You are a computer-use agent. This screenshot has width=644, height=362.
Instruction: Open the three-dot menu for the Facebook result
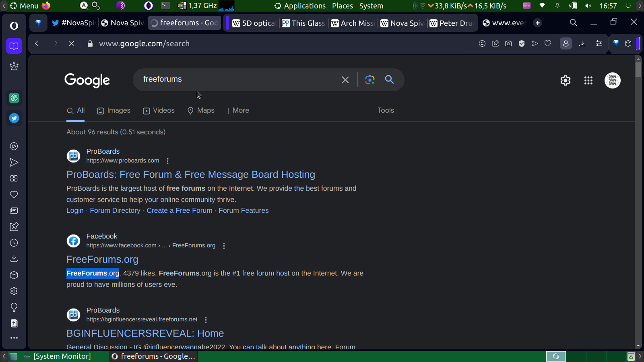pos(224,246)
